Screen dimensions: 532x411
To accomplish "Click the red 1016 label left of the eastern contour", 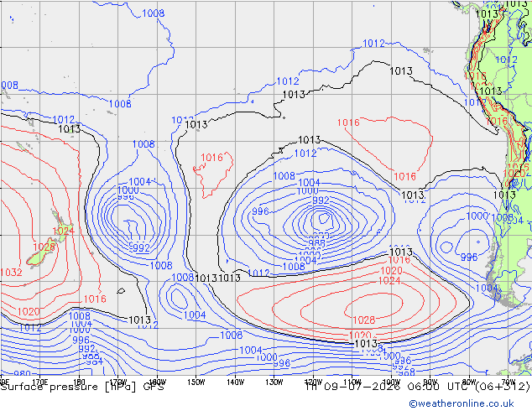I will point(348,122).
